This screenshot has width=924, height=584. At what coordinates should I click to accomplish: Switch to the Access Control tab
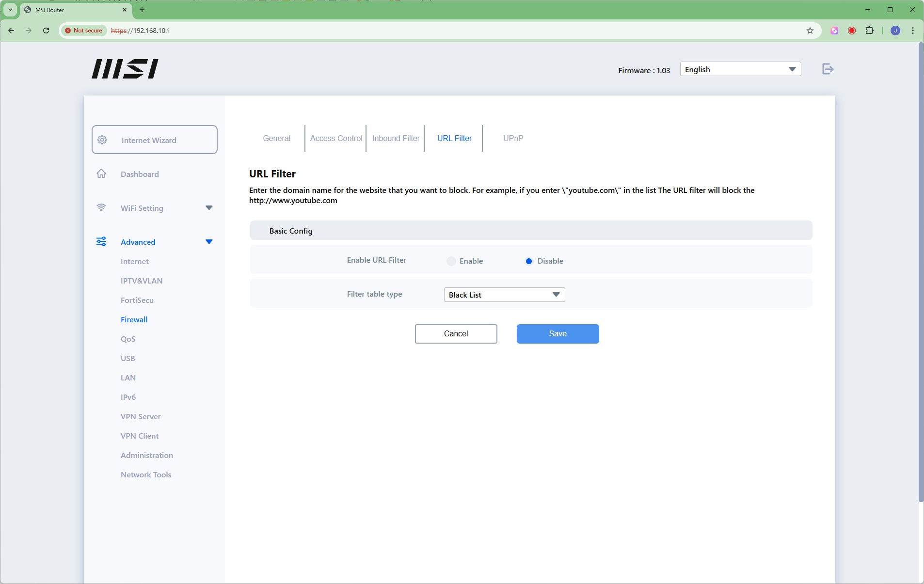336,138
